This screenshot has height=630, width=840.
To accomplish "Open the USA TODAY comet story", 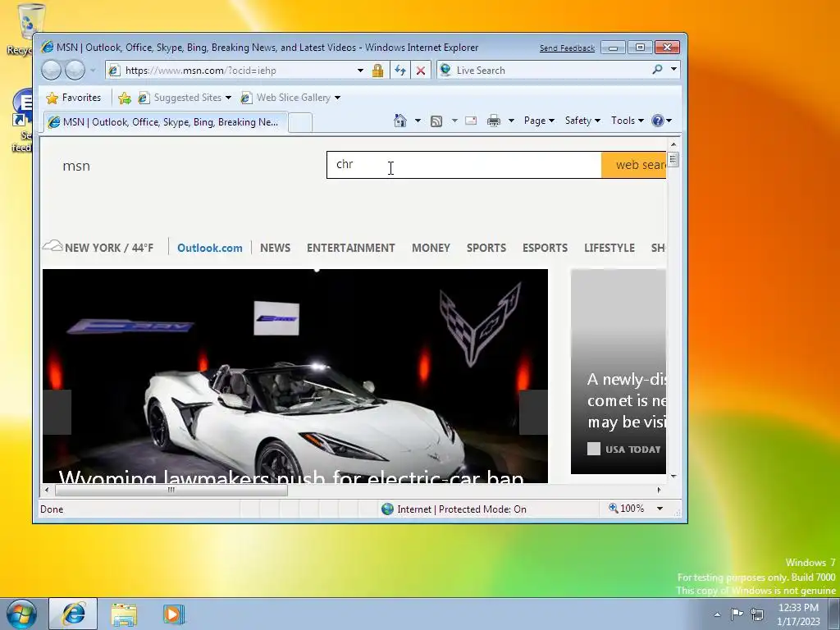I will point(619,372).
